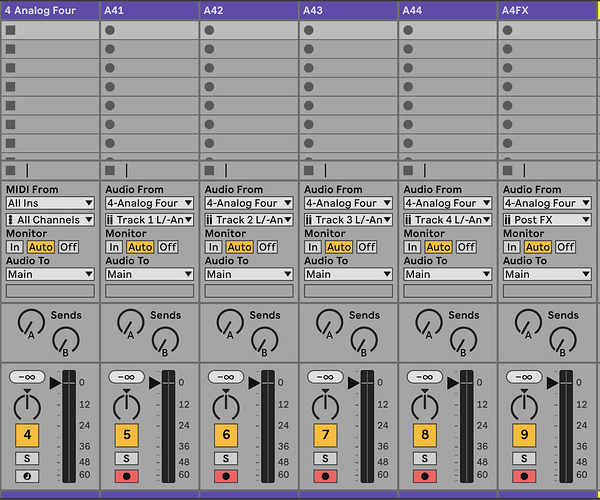The image size is (600, 500).
Task: Click the Send A knob on A41
Action: coord(130,321)
